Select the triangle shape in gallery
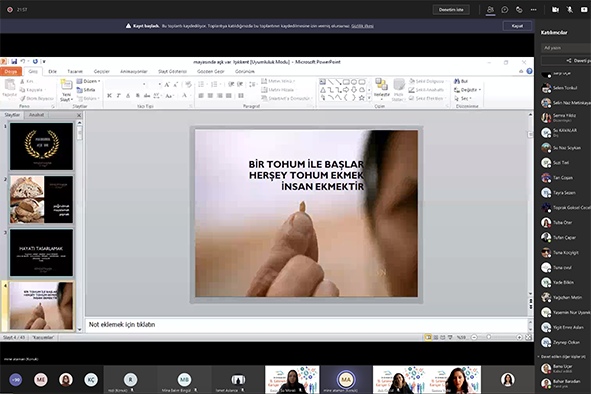The width and height of the screenshot is (591, 394). 323,90
